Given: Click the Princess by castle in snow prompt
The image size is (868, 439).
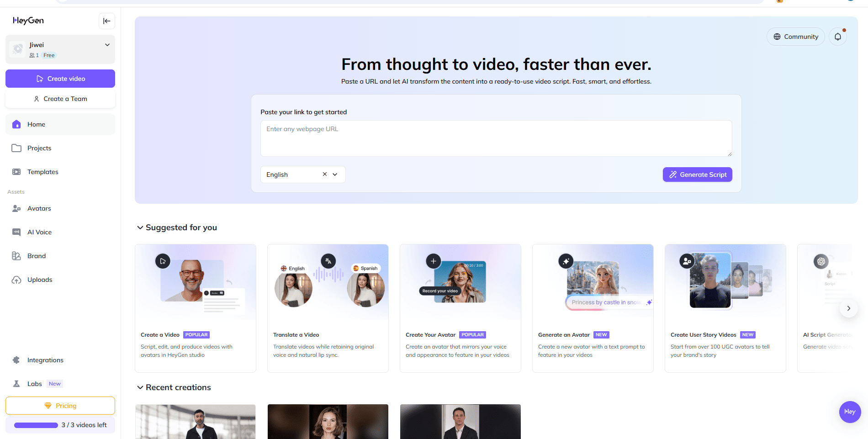Looking at the screenshot, I should coord(609,302).
